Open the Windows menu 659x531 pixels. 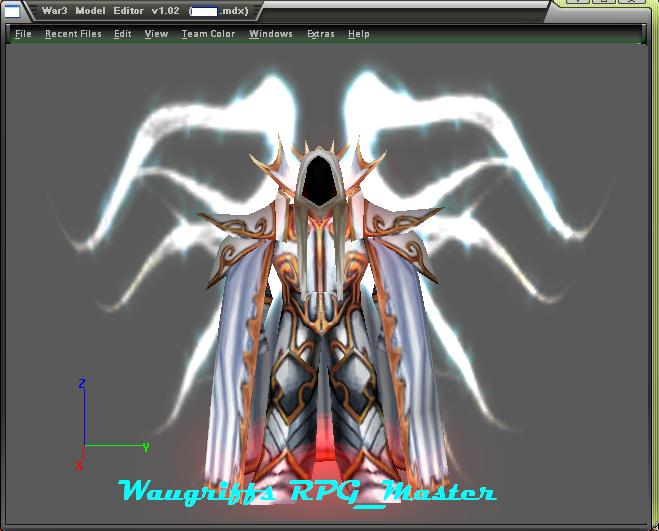coord(271,34)
